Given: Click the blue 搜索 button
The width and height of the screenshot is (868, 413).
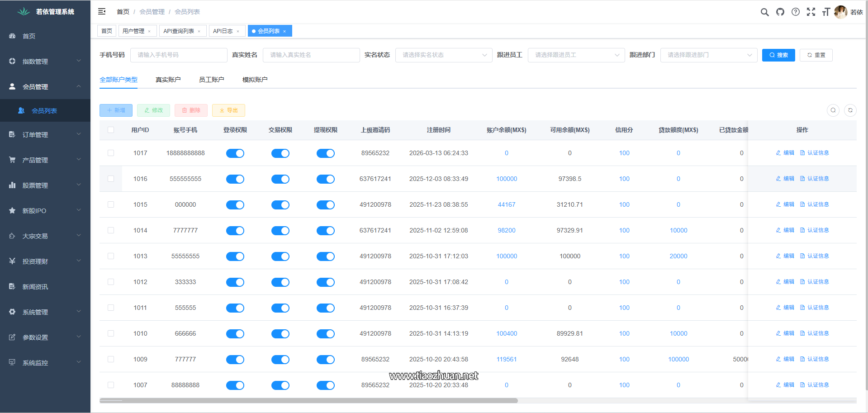Looking at the screenshot, I should tap(778, 55).
